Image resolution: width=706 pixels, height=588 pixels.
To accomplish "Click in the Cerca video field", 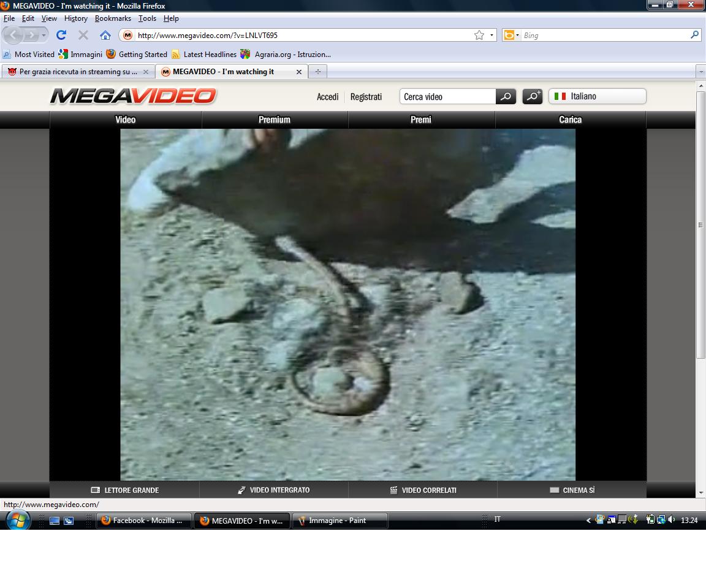I will point(447,97).
